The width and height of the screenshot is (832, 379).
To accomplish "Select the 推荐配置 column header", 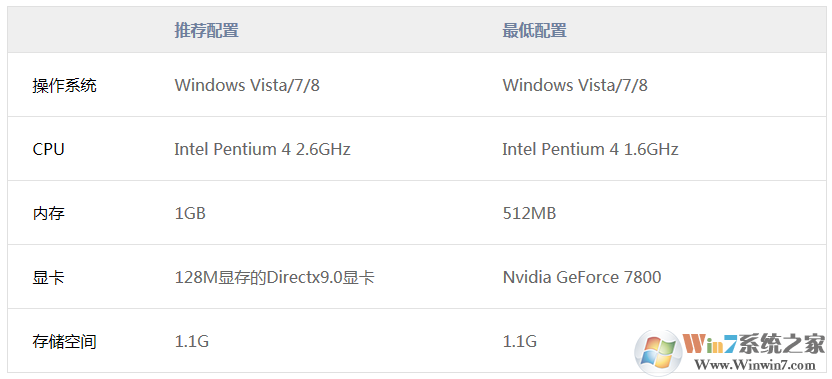I will 206,30.
